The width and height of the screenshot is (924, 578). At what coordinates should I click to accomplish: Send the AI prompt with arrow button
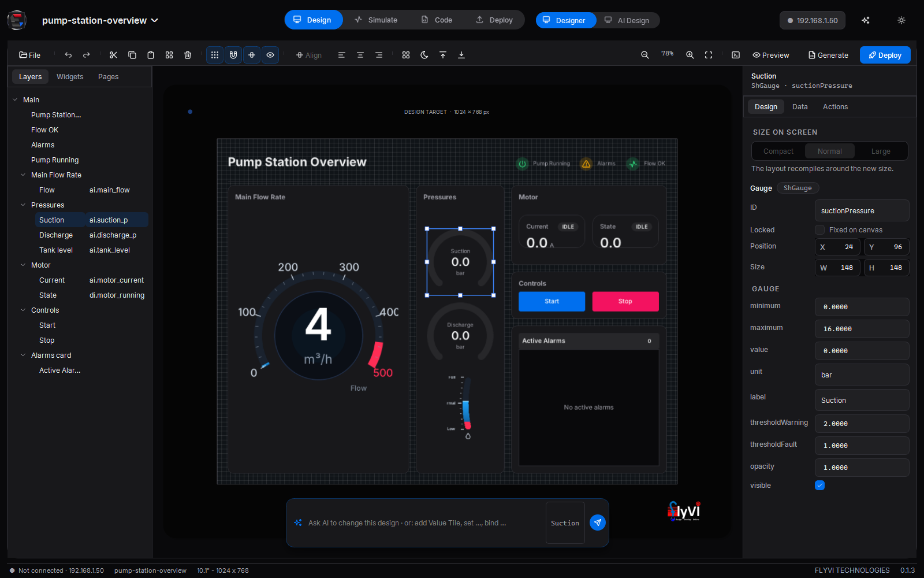pos(598,523)
